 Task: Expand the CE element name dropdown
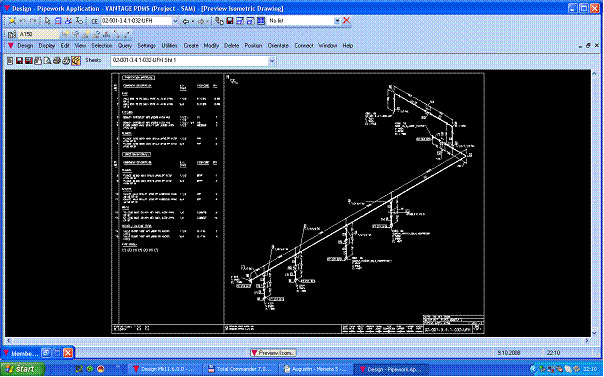pyautogui.click(x=175, y=21)
